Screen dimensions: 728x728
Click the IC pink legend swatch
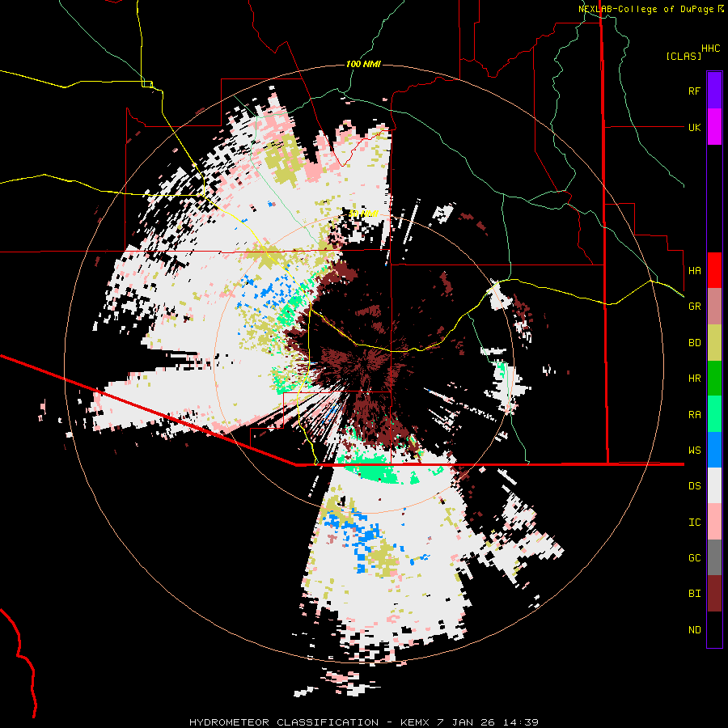pos(714,522)
